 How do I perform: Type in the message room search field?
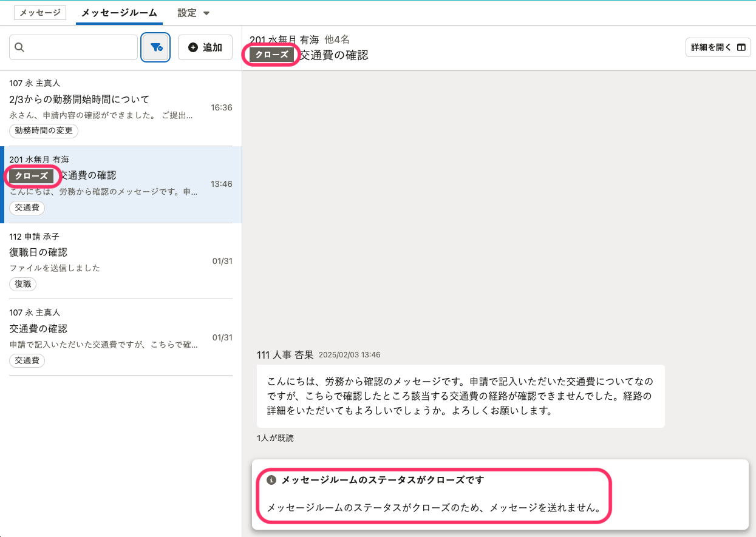[x=79, y=47]
